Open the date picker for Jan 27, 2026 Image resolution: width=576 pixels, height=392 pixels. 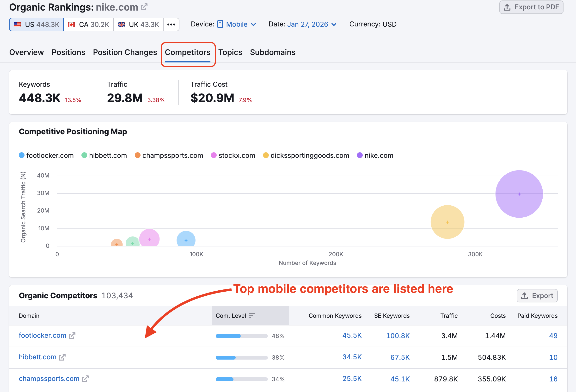[308, 24]
